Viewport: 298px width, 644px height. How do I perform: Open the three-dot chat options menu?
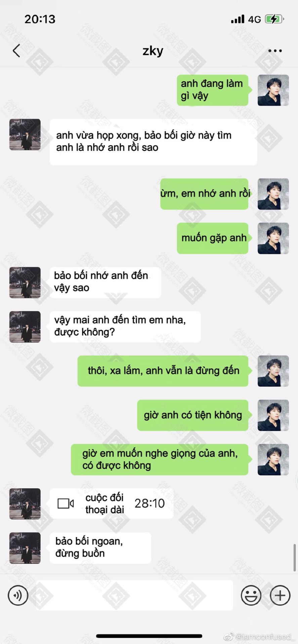point(275,51)
